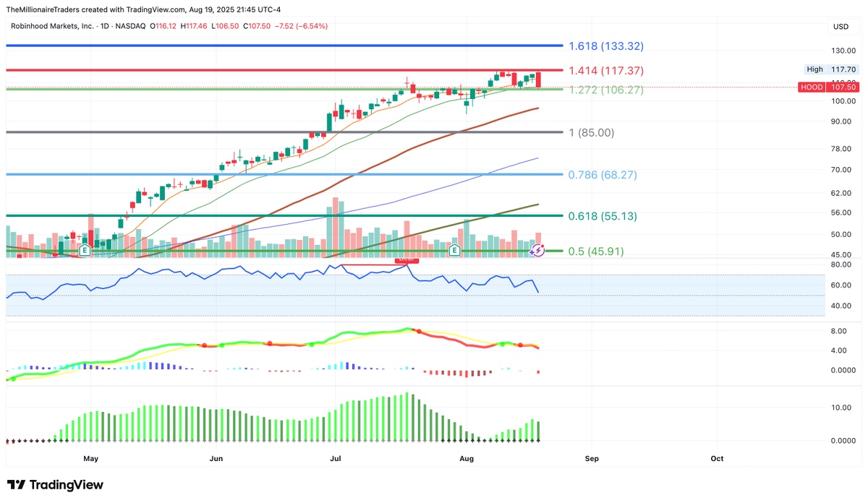
Task: Click the 100.00 price axis label
Action: tap(843, 101)
